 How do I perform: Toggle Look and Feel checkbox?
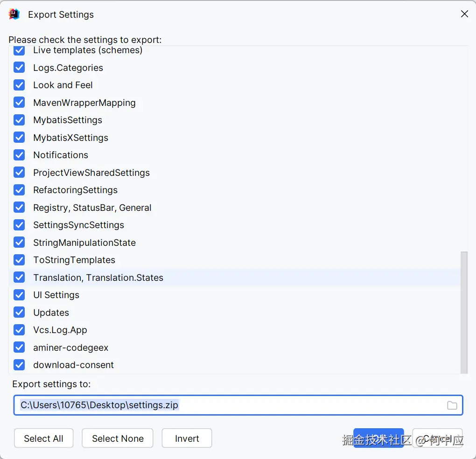pos(19,85)
